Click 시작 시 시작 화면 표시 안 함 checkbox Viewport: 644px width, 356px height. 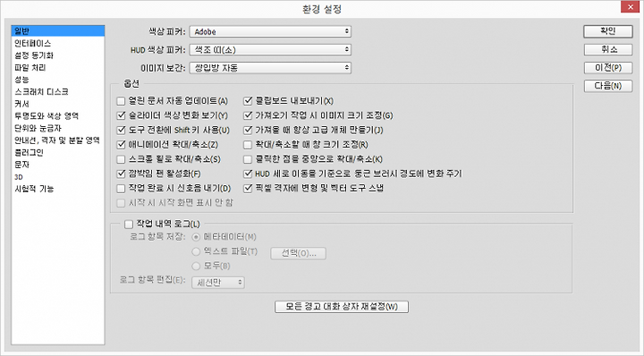[x=121, y=203]
